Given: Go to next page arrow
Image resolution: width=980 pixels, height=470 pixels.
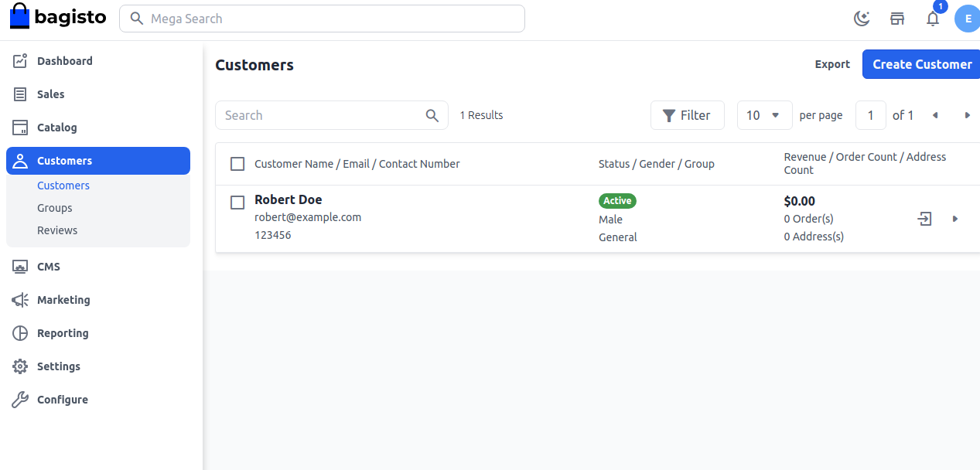Looking at the screenshot, I should pos(967,115).
